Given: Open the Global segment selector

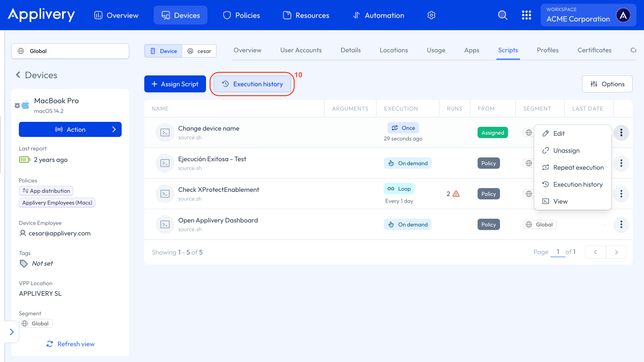Looking at the screenshot, I should coord(70,51).
